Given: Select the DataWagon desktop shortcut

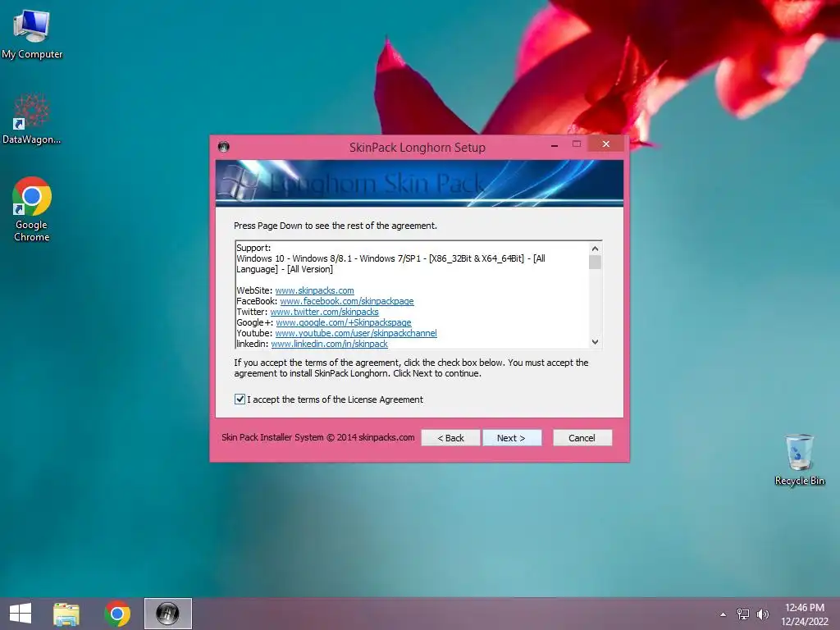Looking at the screenshot, I should click(32, 119).
